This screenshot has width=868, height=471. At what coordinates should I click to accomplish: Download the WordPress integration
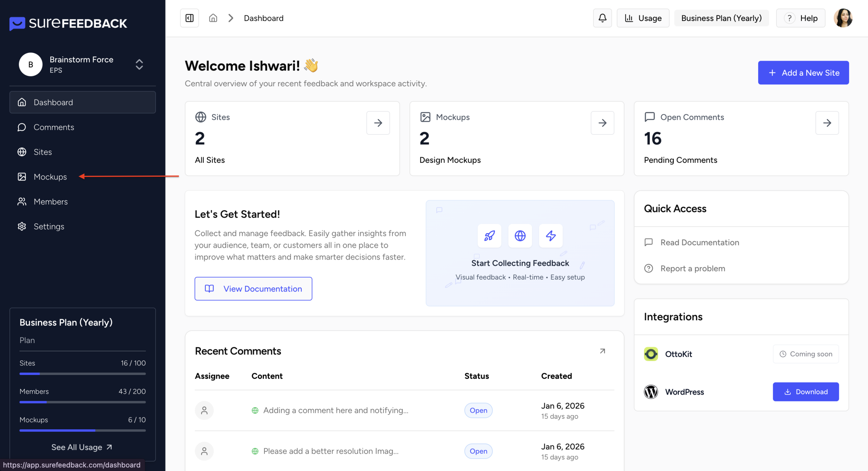pyautogui.click(x=806, y=392)
